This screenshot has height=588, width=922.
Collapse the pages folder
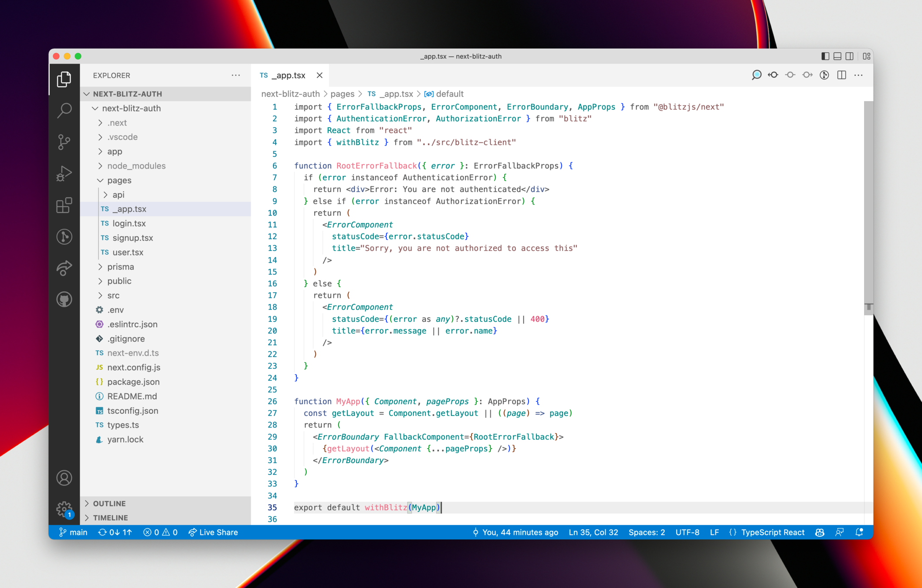coord(119,180)
